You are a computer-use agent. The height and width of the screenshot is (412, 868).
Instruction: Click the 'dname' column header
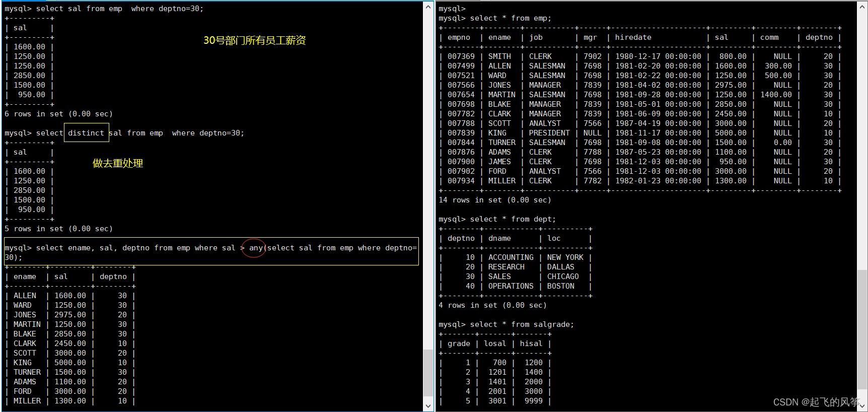point(499,238)
